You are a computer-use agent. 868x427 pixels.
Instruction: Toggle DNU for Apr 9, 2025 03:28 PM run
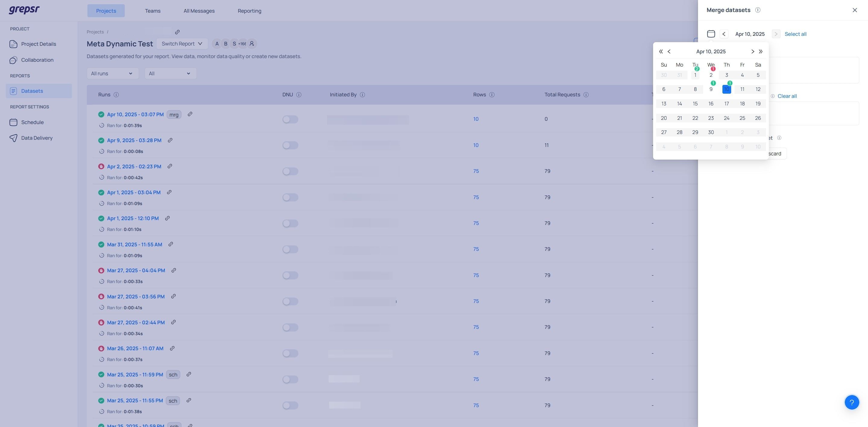click(x=290, y=145)
